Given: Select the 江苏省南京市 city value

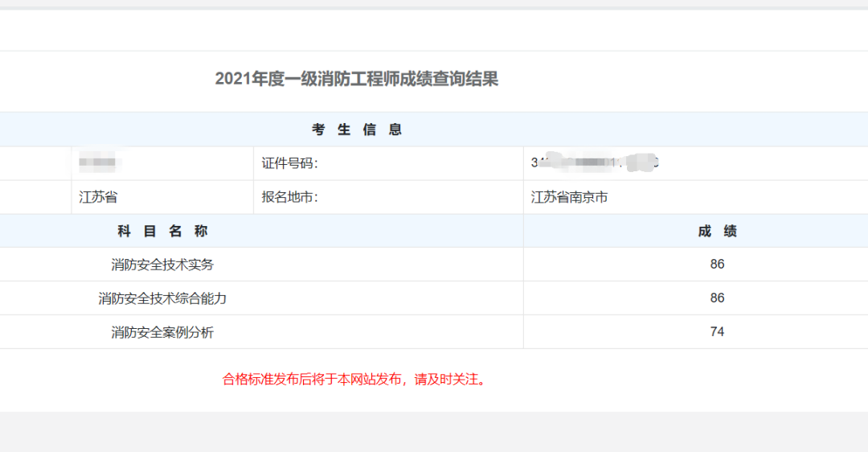Looking at the screenshot, I should click(569, 197).
